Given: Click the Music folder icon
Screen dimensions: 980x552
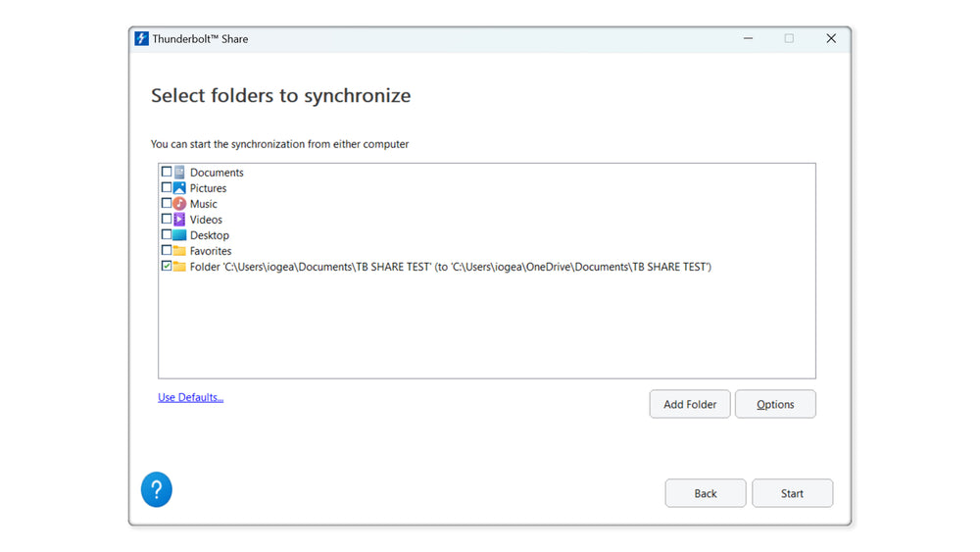Looking at the screenshot, I should tap(179, 204).
